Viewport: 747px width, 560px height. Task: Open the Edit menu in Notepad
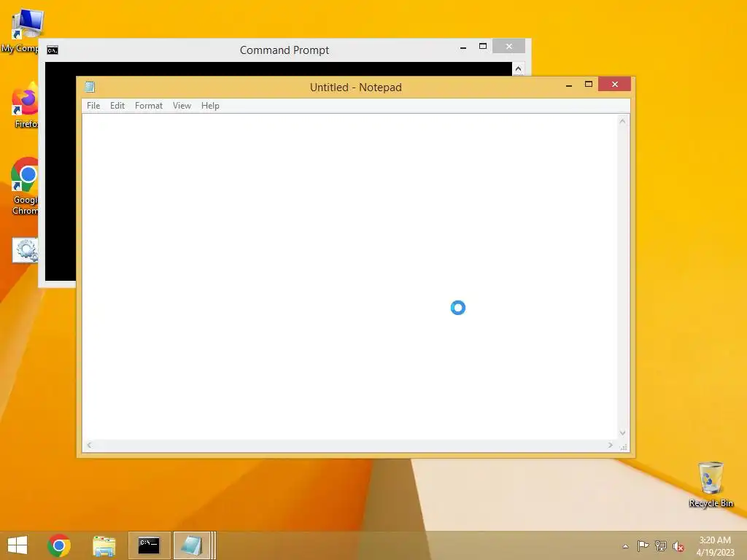(117, 106)
